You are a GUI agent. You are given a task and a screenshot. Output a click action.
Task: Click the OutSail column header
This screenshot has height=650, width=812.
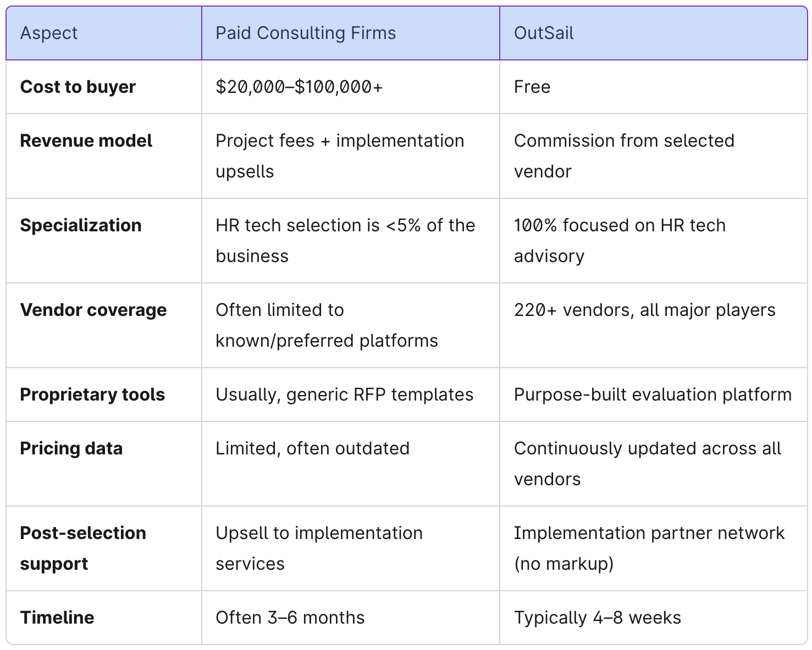click(x=543, y=33)
